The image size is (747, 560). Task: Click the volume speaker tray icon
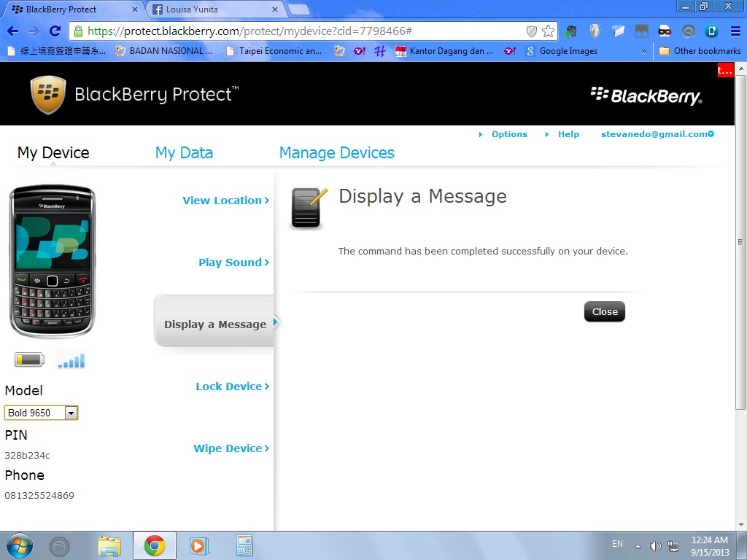[x=656, y=546]
